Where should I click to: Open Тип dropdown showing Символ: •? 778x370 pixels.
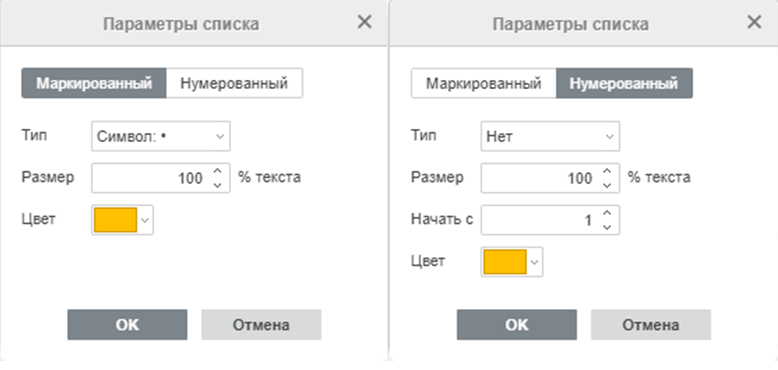[161, 136]
